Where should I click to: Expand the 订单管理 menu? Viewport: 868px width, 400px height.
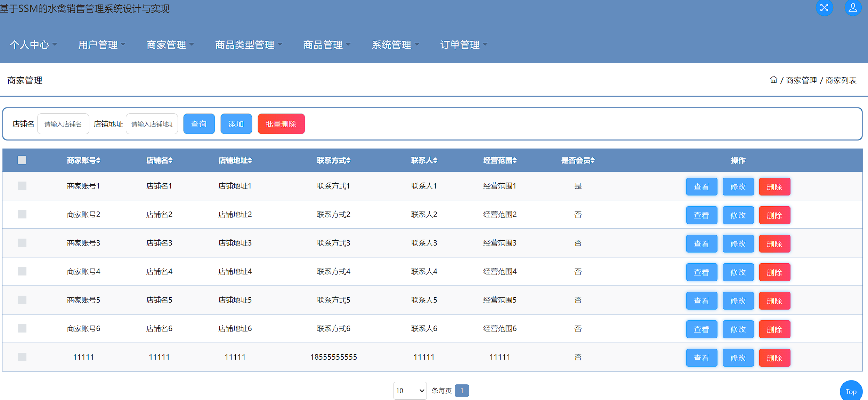464,45
